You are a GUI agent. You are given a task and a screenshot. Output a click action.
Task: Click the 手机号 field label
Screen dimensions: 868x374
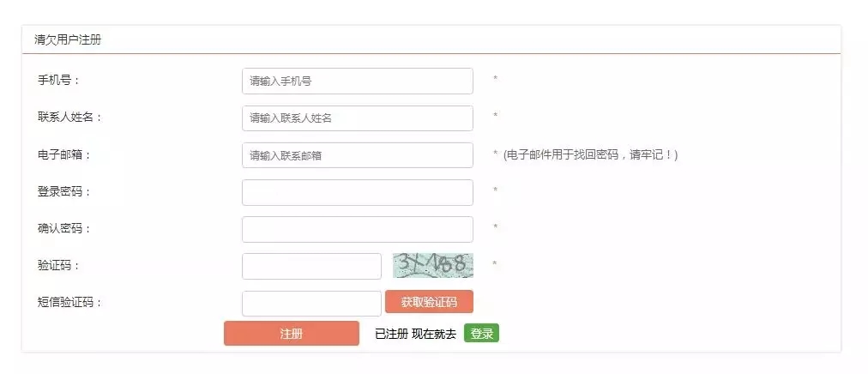pyautogui.click(x=58, y=81)
